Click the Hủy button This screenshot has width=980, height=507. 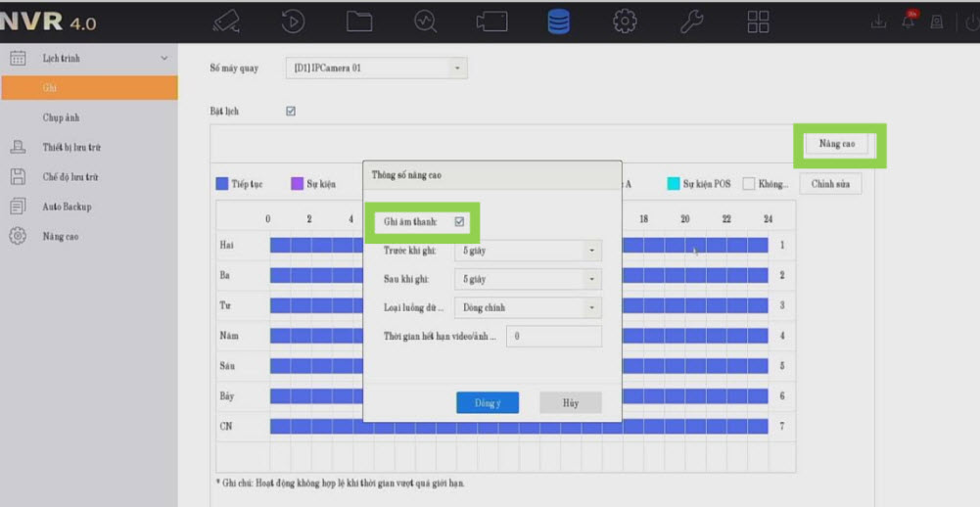[x=571, y=403]
